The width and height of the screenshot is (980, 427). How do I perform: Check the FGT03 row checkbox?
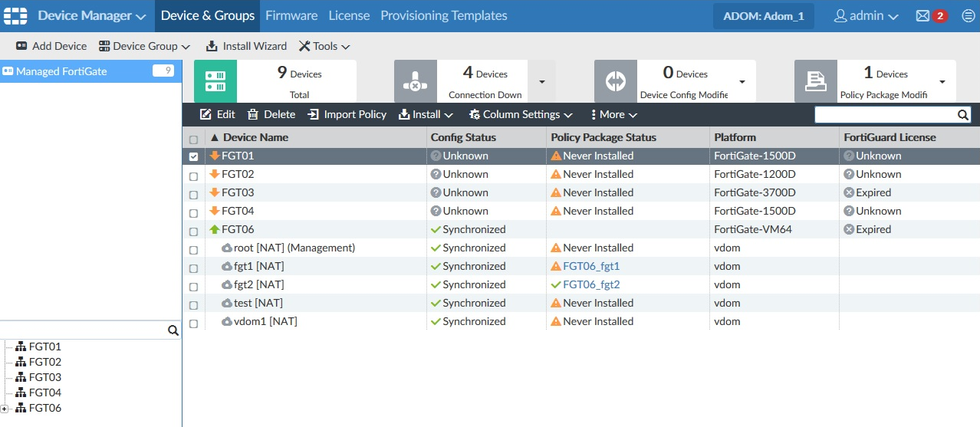[x=193, y=193]
